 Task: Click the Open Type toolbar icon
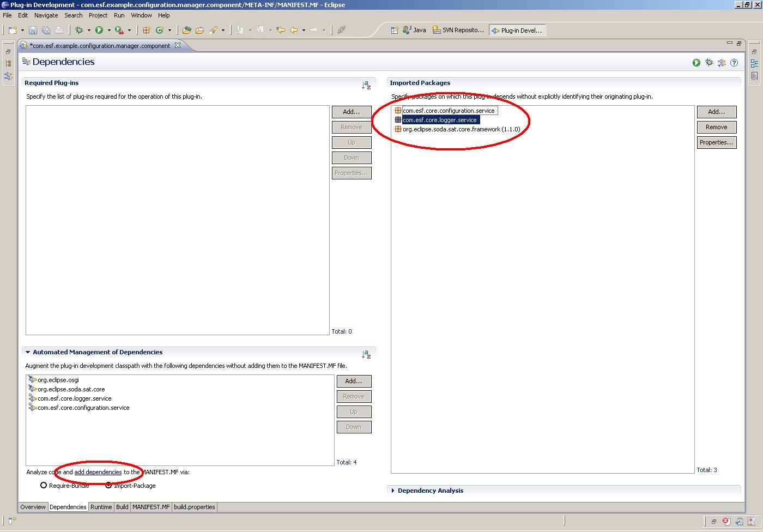(x=186, y=30)
